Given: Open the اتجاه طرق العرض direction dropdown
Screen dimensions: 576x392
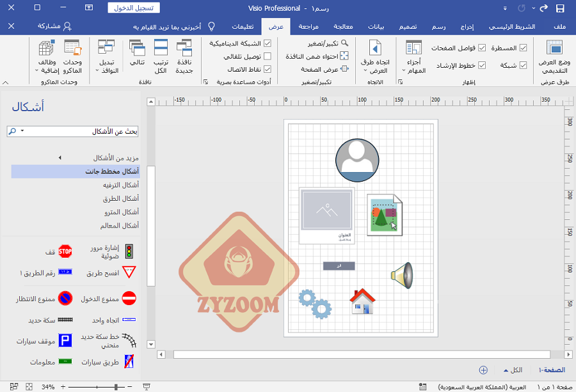Looking at the screenshot, I should (375, 57).
